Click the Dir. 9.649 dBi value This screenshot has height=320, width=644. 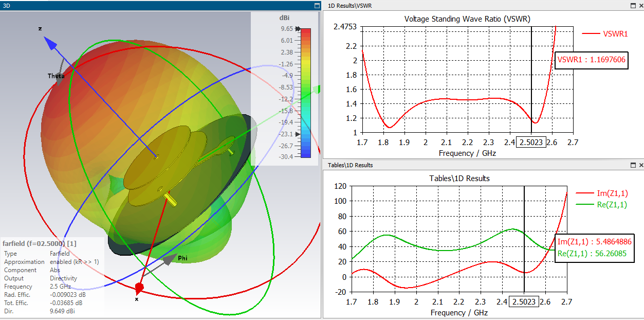[x=63, y=311]
